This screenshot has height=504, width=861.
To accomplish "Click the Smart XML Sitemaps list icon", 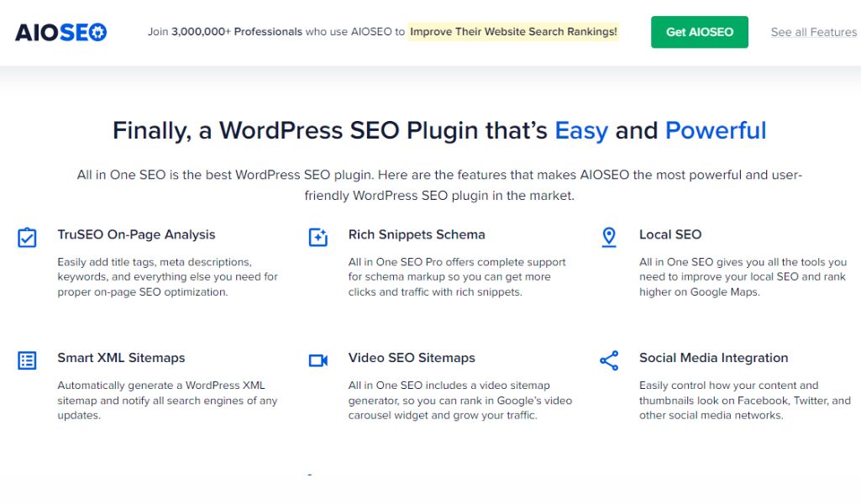I will (27, 360).
